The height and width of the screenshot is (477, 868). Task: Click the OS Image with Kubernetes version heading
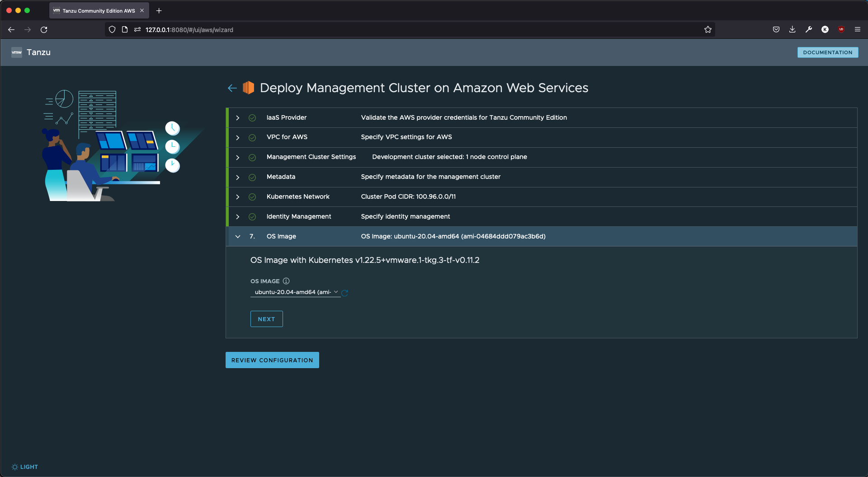[x=365, y=260]
